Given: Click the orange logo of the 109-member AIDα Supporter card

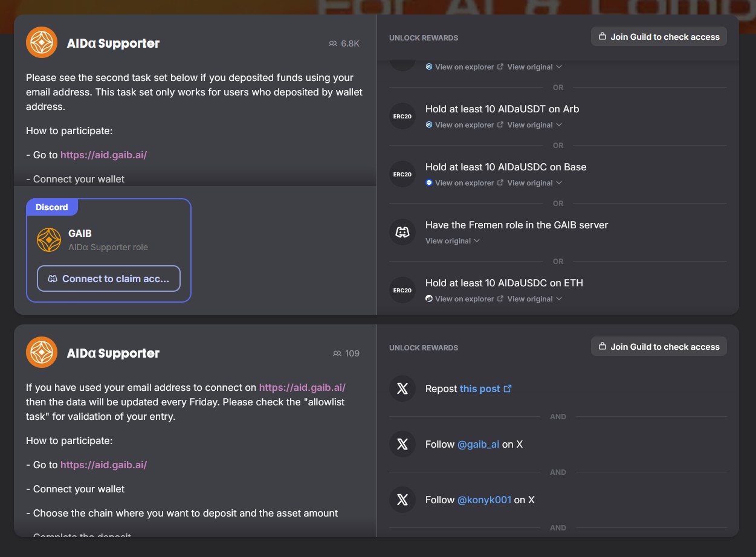Looking at the screenshot, I should (42, 353).
